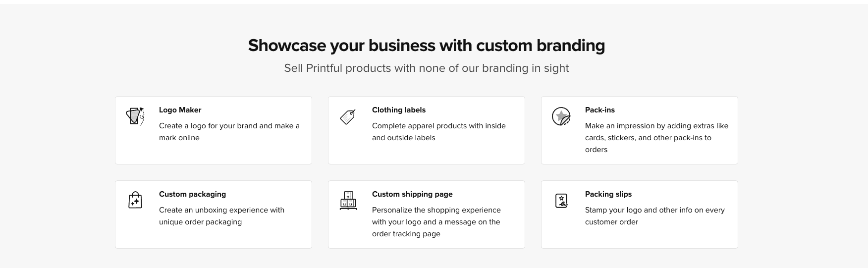The height and width of the screenshot is (268, 868).
Task: Open the Logo Maker title link
Action: (180, 110)
